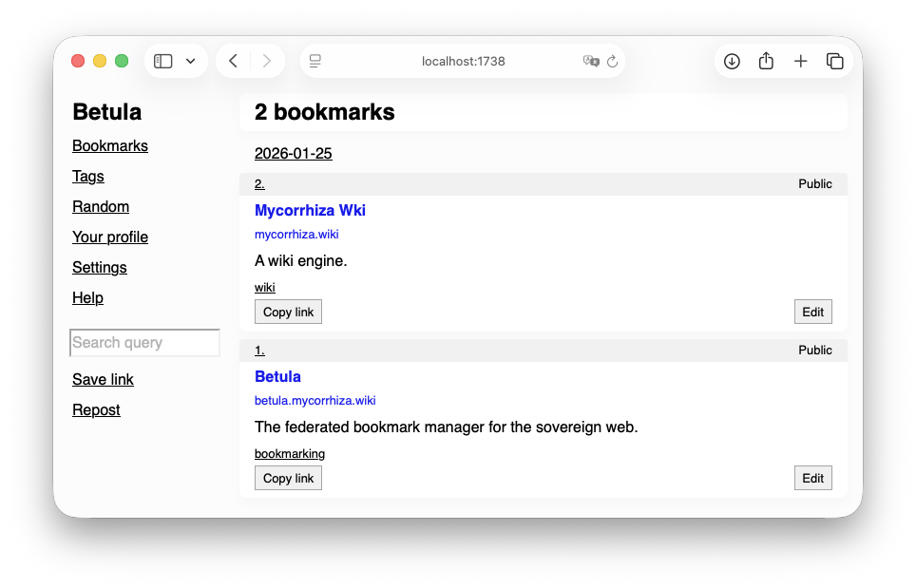Open Betula Settings

99,267
